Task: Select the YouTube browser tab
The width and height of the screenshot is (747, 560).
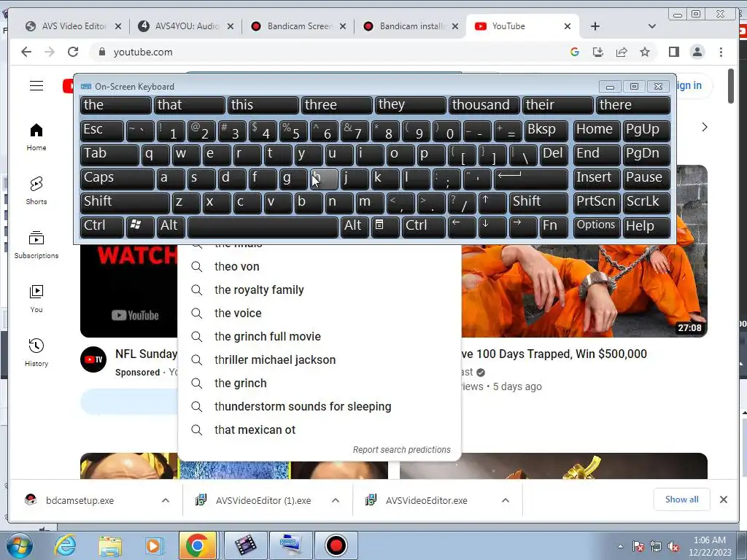Action: click(x=522, y=26)
